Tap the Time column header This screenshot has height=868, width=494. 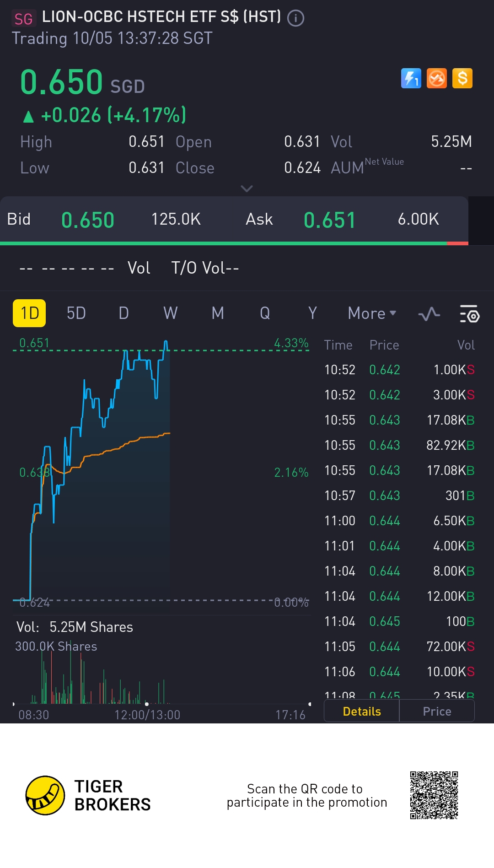[338, 345]
